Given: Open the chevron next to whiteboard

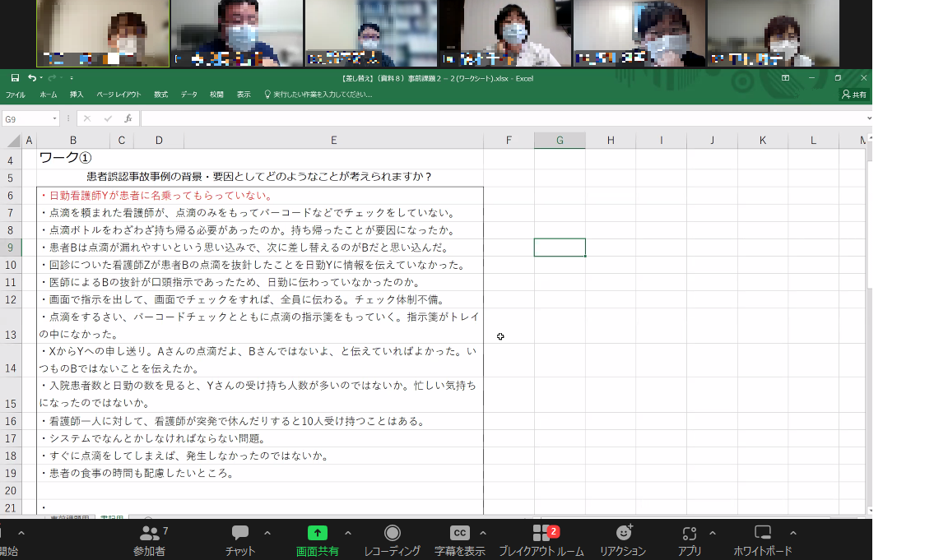Looking at the screenshot, I should coord(792,533).
